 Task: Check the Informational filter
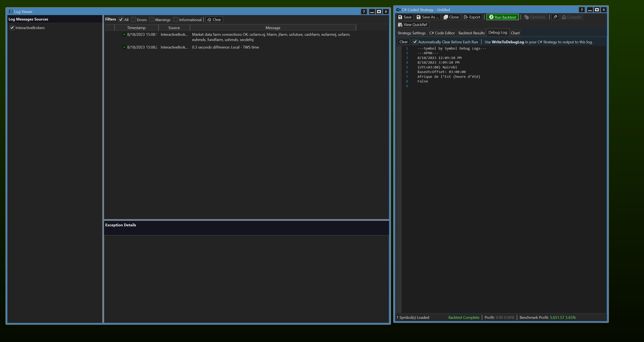click(x=176, y=19)
